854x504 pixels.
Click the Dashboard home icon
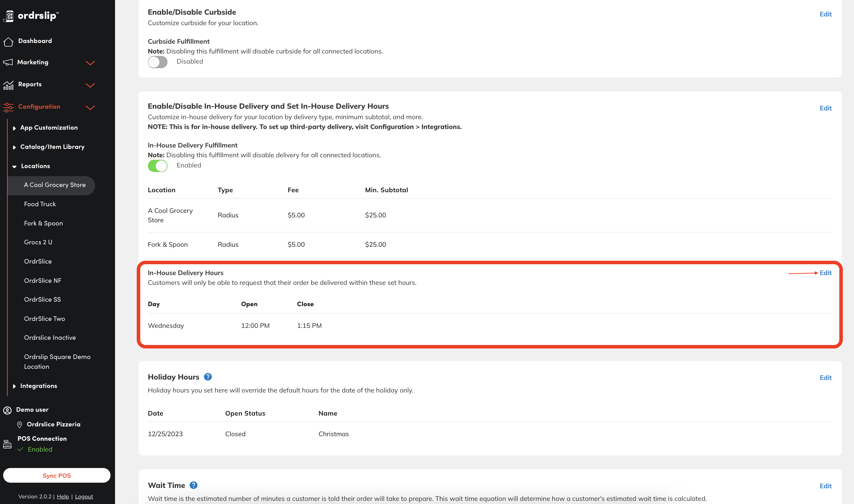click(x=8, y=41)
